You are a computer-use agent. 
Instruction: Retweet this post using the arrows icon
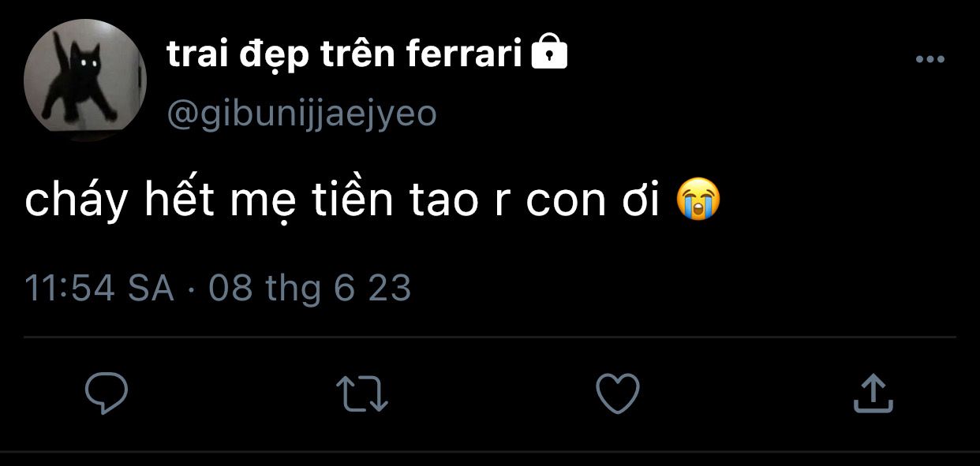(362, 393)
